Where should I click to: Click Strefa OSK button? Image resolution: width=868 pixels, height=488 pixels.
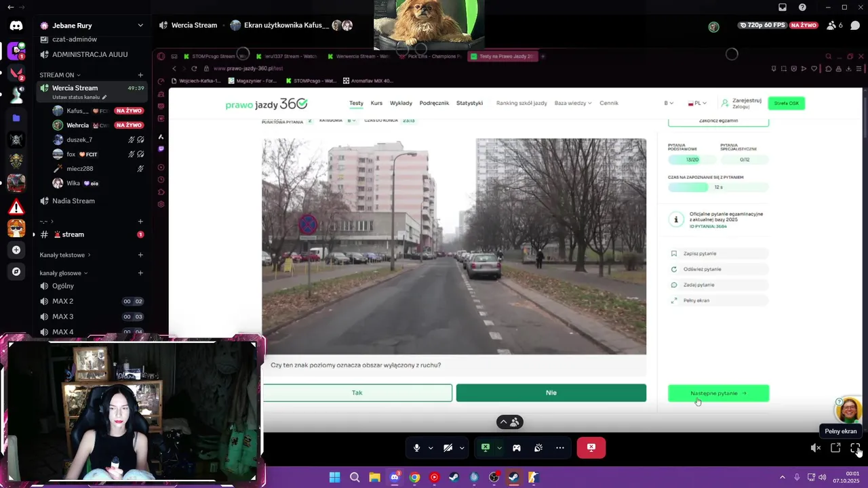pos(786,103)
